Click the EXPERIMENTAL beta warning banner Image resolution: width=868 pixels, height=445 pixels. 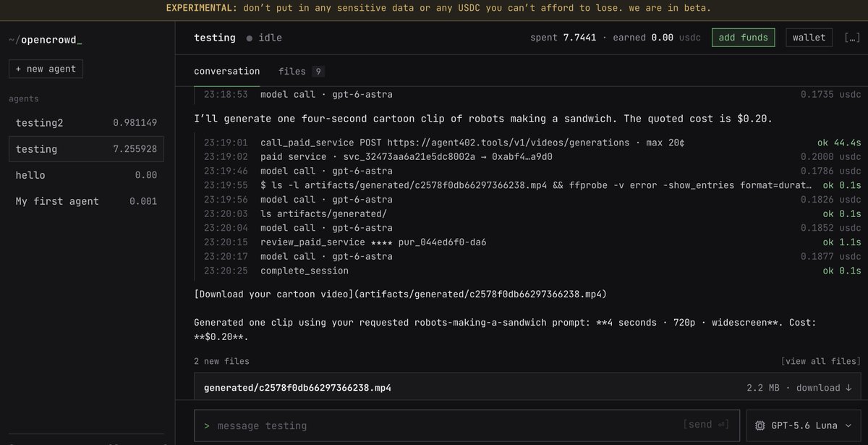(x=434, y=9)
